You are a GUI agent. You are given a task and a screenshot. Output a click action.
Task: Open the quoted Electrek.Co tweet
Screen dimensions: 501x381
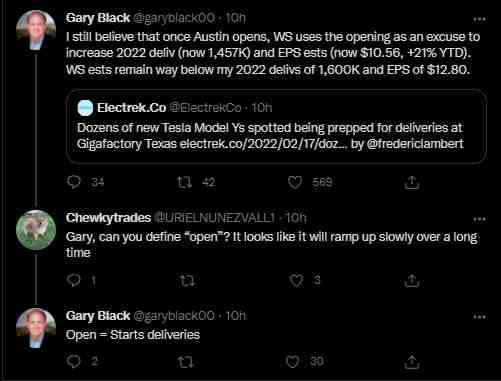[276, 126]
